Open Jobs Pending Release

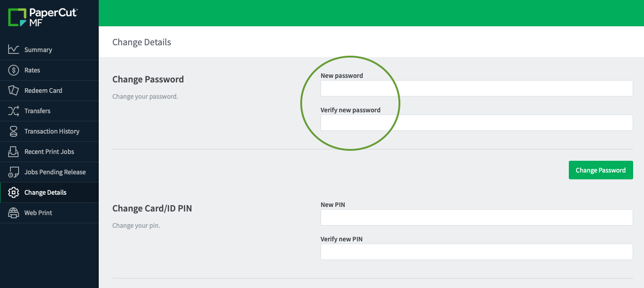49,172
